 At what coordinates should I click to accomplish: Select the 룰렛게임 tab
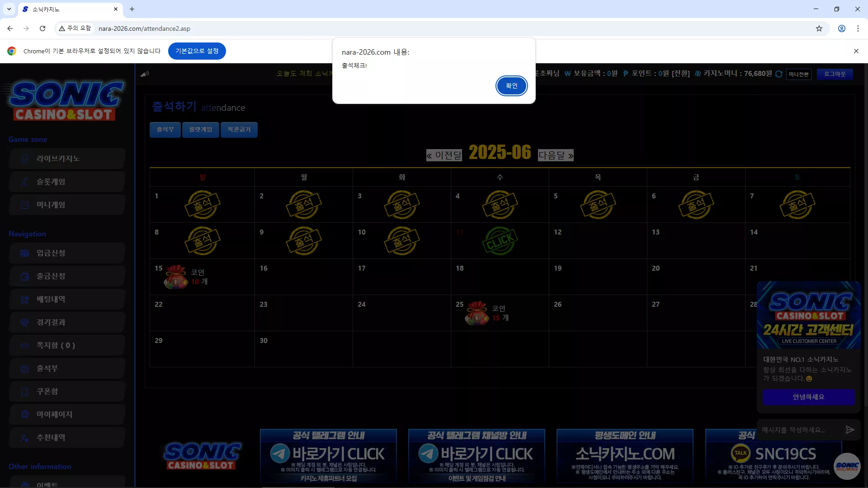click(200, 130)
